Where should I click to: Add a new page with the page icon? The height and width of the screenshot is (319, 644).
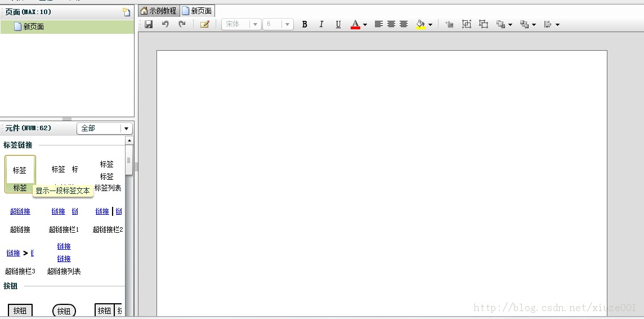[x=127, y=12]
